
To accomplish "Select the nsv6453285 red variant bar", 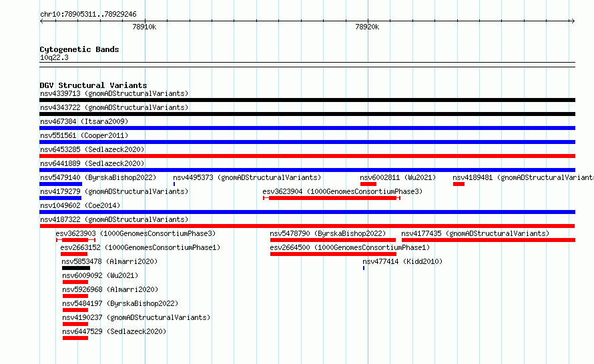I will tap(307, 156).
